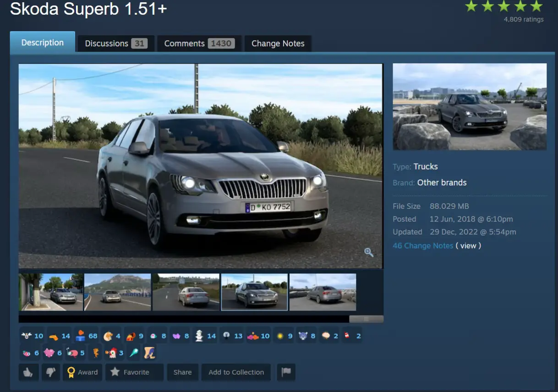This screenshot has width=558, height=392.
Task: Select the first car screenshot thumbnail
Action: [51, 292]
